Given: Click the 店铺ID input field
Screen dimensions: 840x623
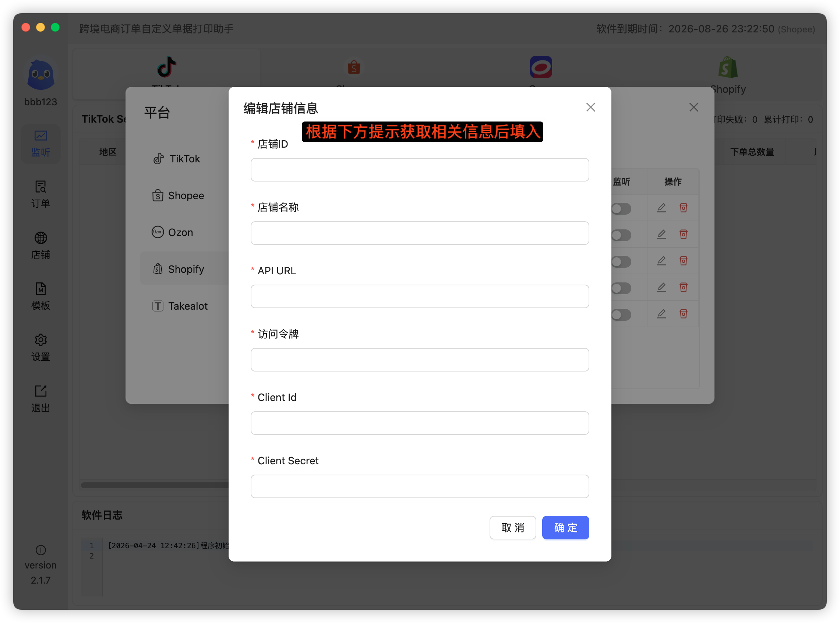Looking at the screenshot, I should click(420, 170).
